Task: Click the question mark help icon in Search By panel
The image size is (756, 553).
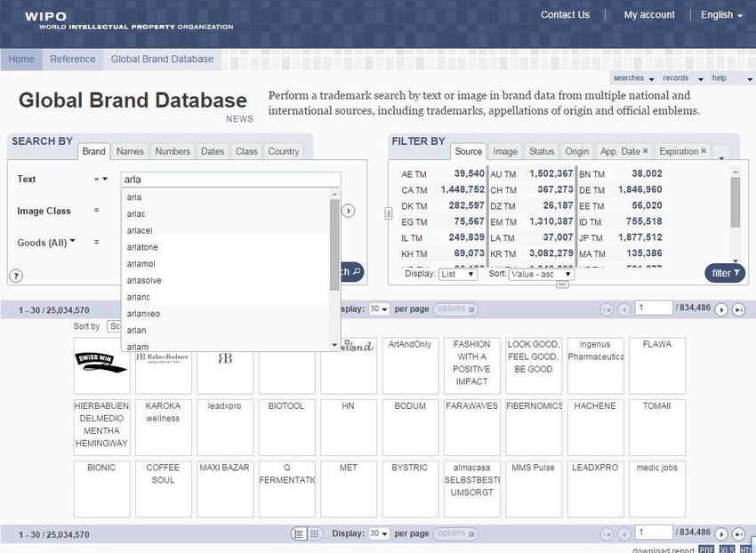Action: click(x=16, y=276)
